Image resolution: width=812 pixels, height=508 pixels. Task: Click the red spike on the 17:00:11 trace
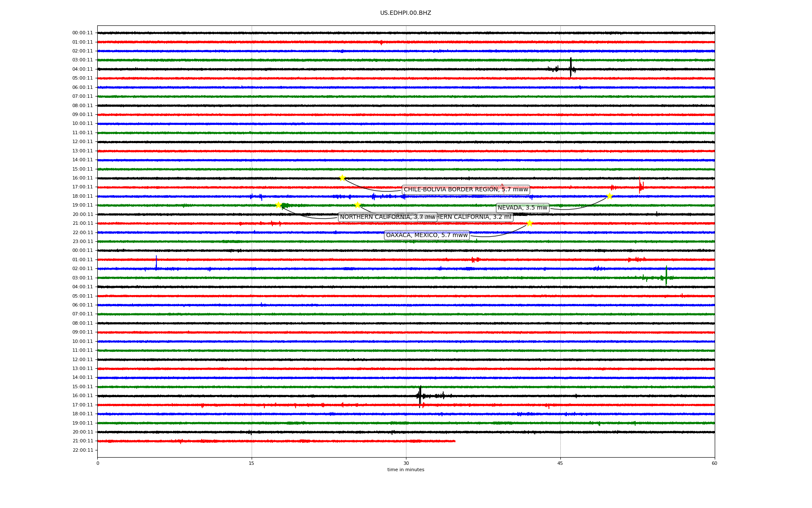(640, 185)
